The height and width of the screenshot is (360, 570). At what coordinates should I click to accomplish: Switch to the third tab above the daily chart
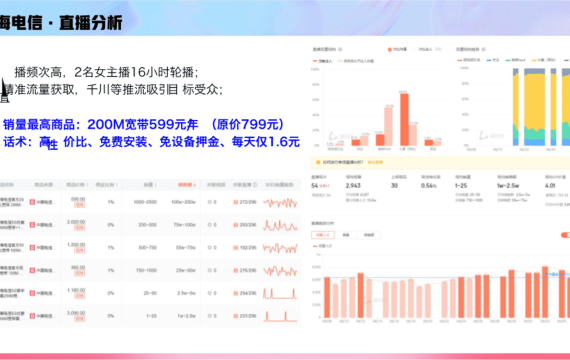369,235
